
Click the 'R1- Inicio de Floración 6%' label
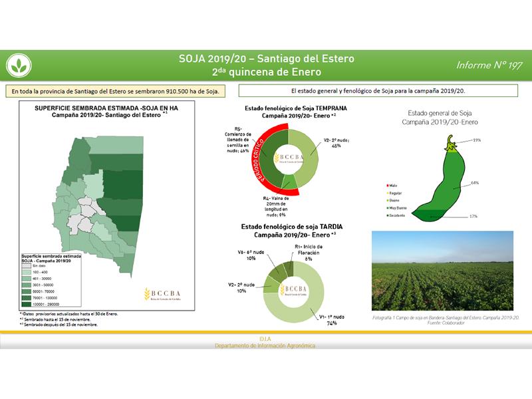pyautogui.click(x=309, y=253)
